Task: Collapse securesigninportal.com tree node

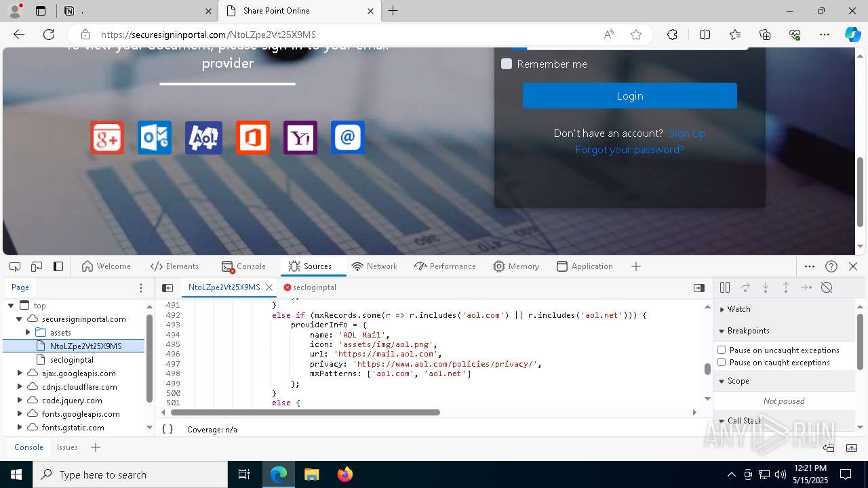Action: [19, 319]
